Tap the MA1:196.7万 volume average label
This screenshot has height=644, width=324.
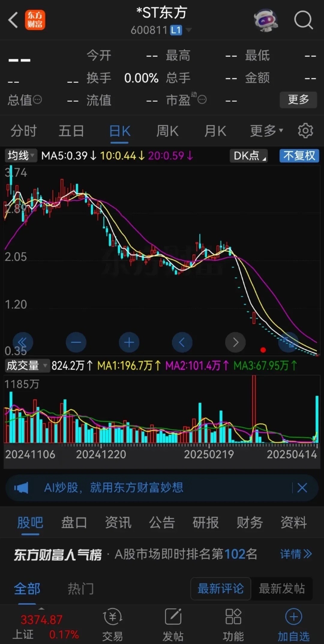(129, 365)
